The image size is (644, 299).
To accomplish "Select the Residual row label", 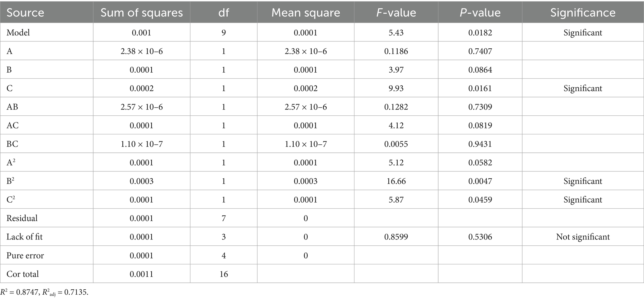I will click(22, 218).
